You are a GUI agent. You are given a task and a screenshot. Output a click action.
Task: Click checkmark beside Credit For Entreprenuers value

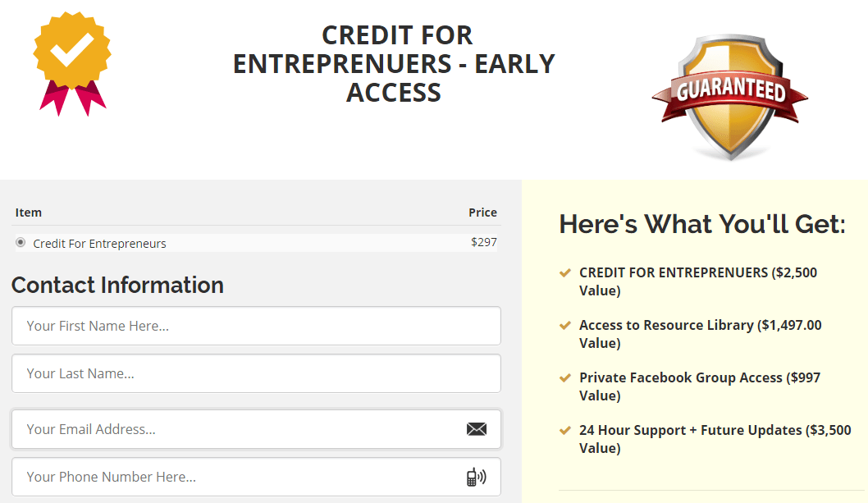pos(565,272)
